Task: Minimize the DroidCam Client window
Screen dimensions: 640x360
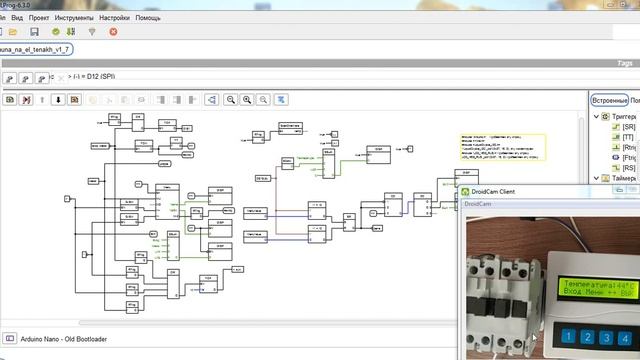Action: point(619,190)
